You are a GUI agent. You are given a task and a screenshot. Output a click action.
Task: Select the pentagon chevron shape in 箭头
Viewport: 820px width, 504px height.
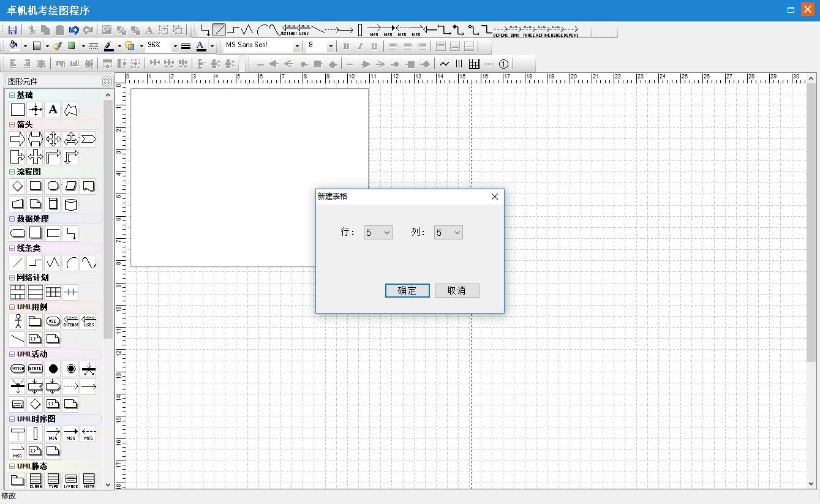(89, 139)
